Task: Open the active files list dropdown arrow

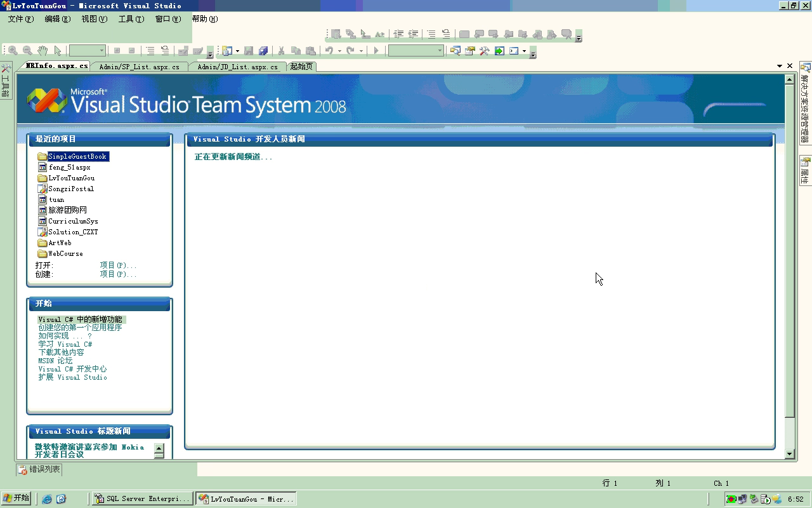Action: 780,66
